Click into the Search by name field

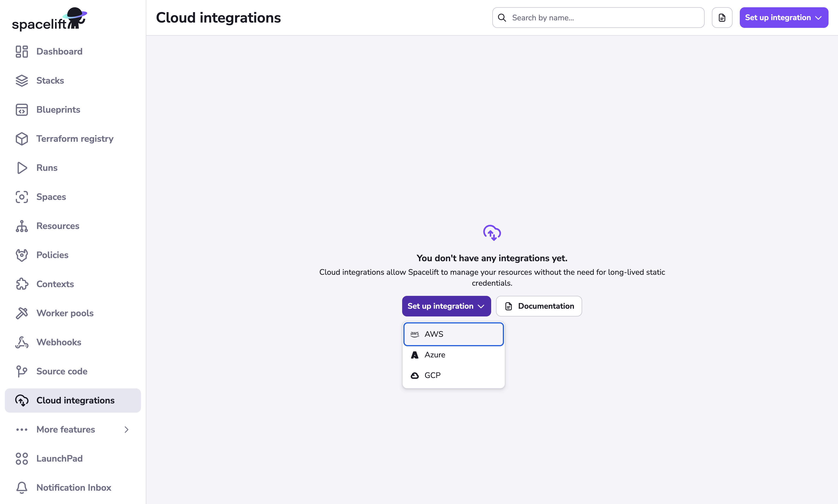598,17
